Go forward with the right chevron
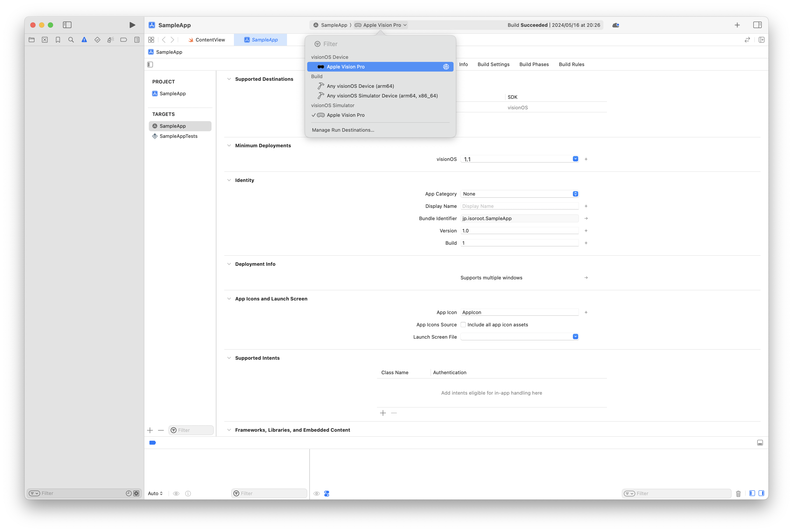The height and width of the screenshot is (532, 793). pos(172,40)
